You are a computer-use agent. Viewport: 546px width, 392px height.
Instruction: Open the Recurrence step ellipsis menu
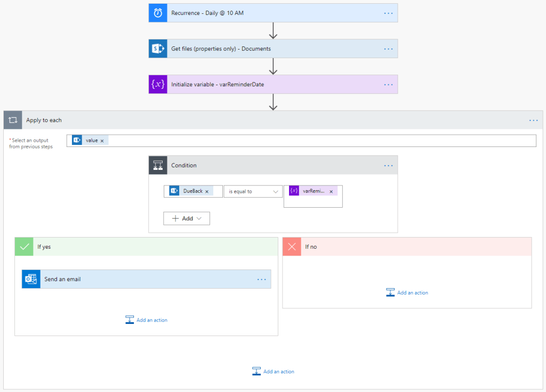coord(388,13)
